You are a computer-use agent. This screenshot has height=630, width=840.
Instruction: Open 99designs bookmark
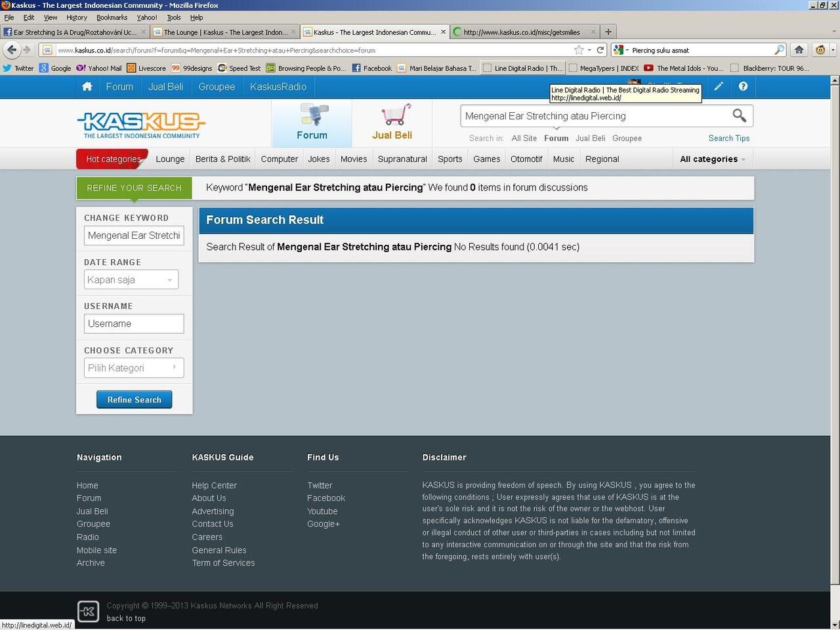pos(192,68)
